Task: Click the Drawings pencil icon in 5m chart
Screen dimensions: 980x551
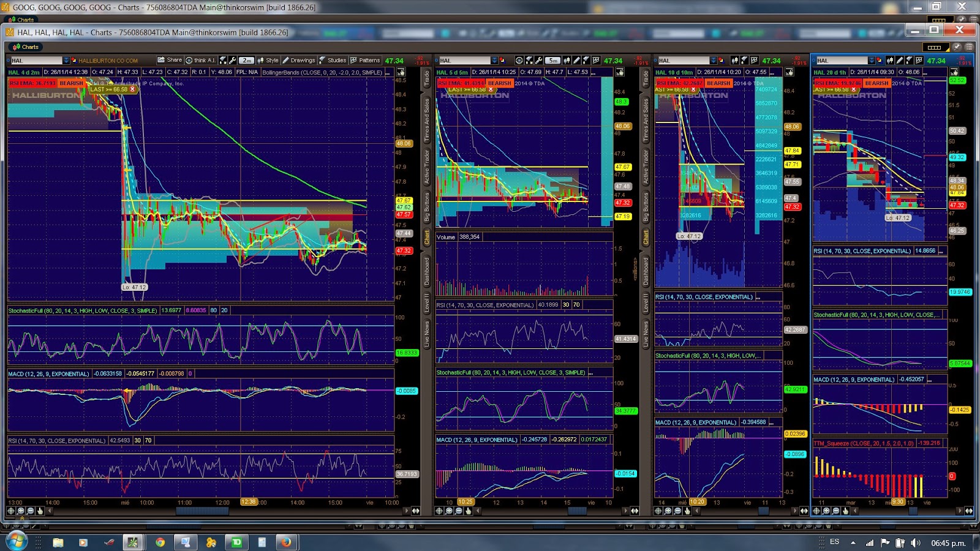Action: click(x=576, y=61)
